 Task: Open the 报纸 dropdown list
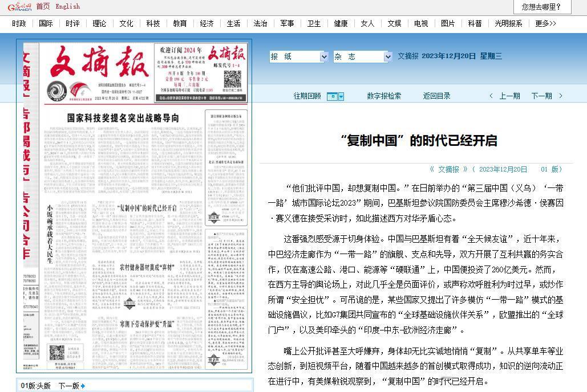coord(299,56)
